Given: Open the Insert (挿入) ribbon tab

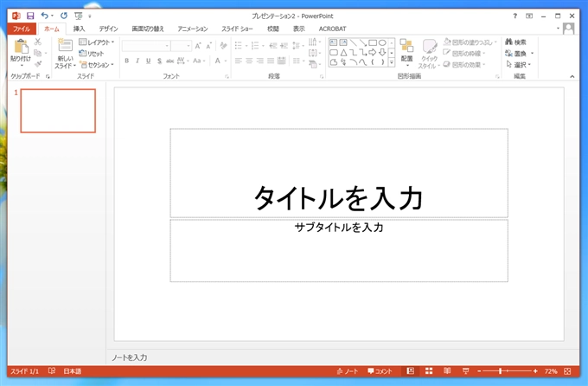Looking at the screenshot, I should click(79, 29).
